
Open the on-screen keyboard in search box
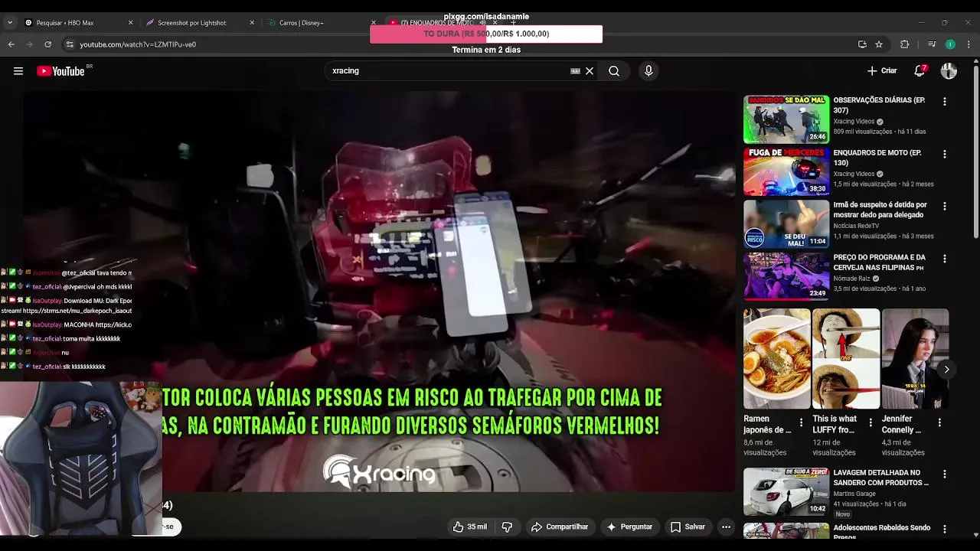pos(575,71)
